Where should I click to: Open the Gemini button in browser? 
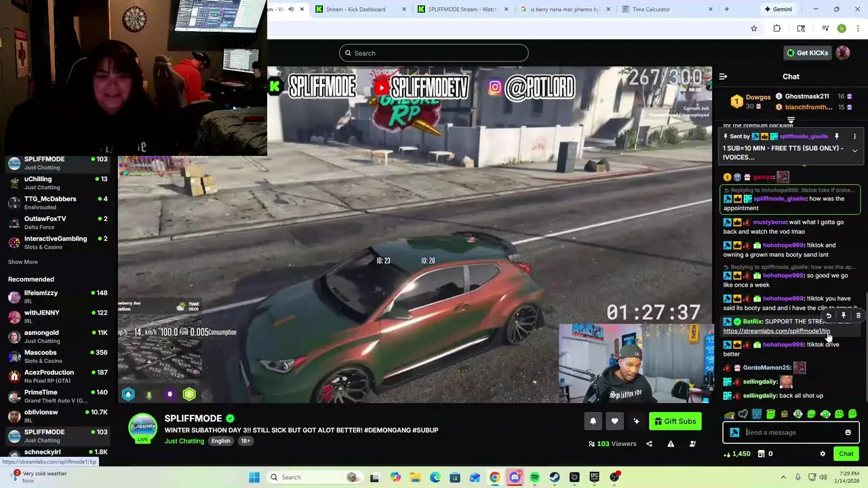(x=778, y=9)
